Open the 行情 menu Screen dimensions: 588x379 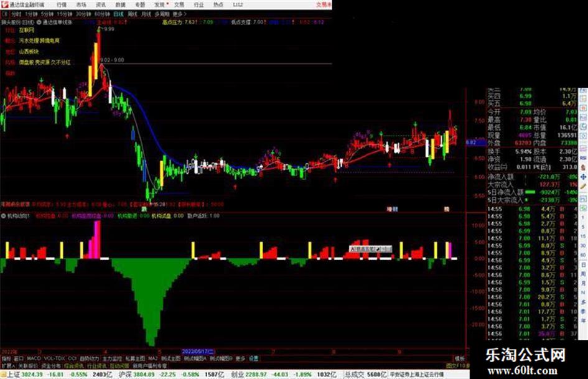coord(62,5)
